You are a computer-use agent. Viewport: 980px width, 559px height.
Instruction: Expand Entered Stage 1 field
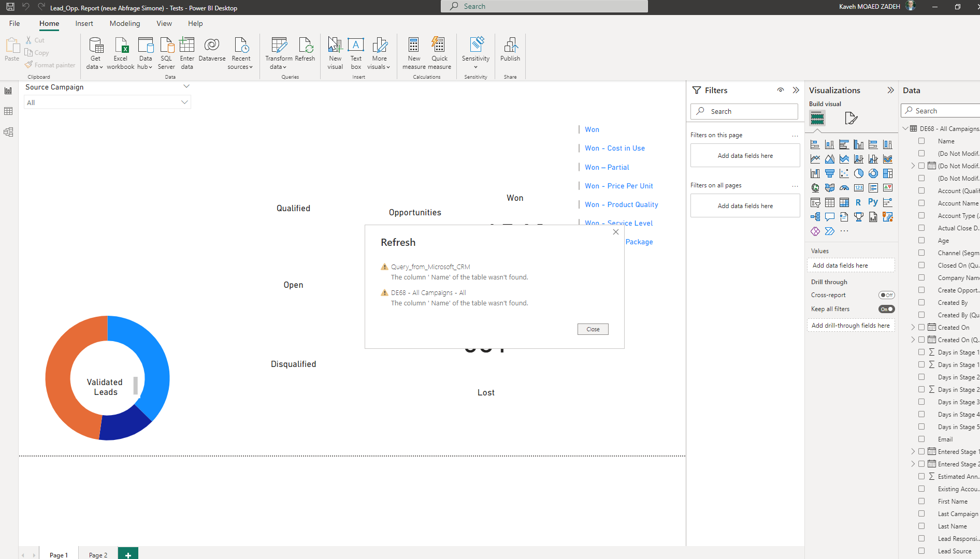[913, 451]
